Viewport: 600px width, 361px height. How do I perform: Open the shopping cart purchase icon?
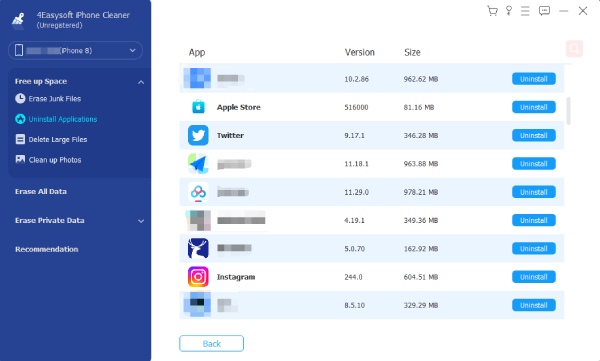click(x=492, y=11)
